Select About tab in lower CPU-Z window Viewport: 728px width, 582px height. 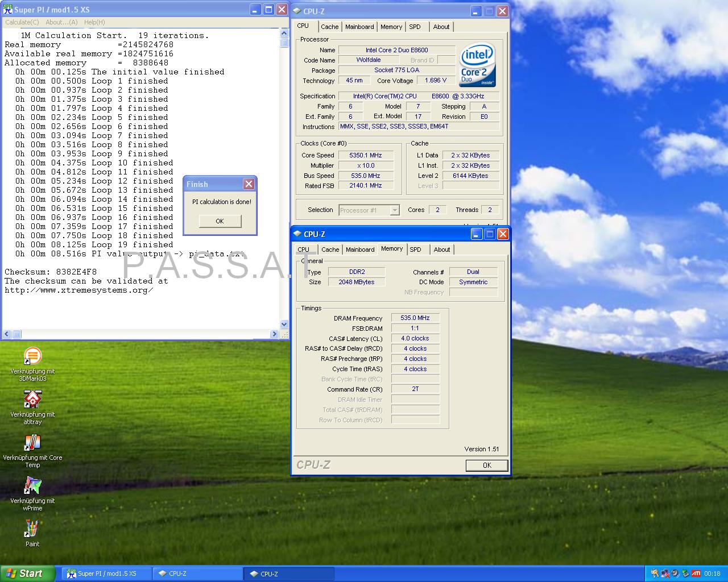(x=442, y=250)
